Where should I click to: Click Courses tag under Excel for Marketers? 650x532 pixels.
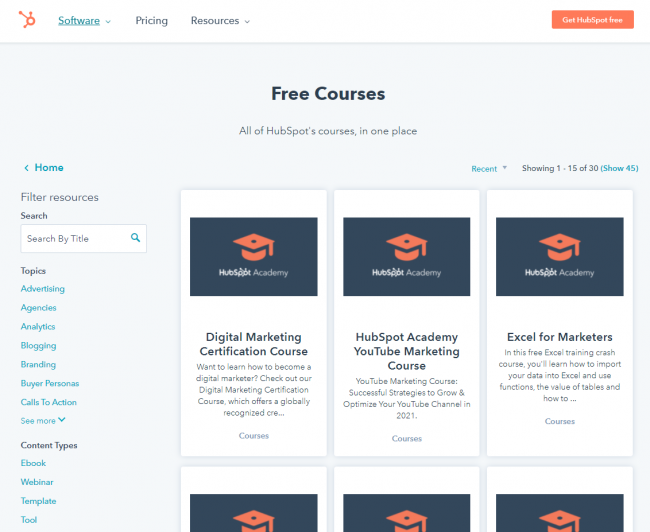pyautogui.click(x=560, y=421)
